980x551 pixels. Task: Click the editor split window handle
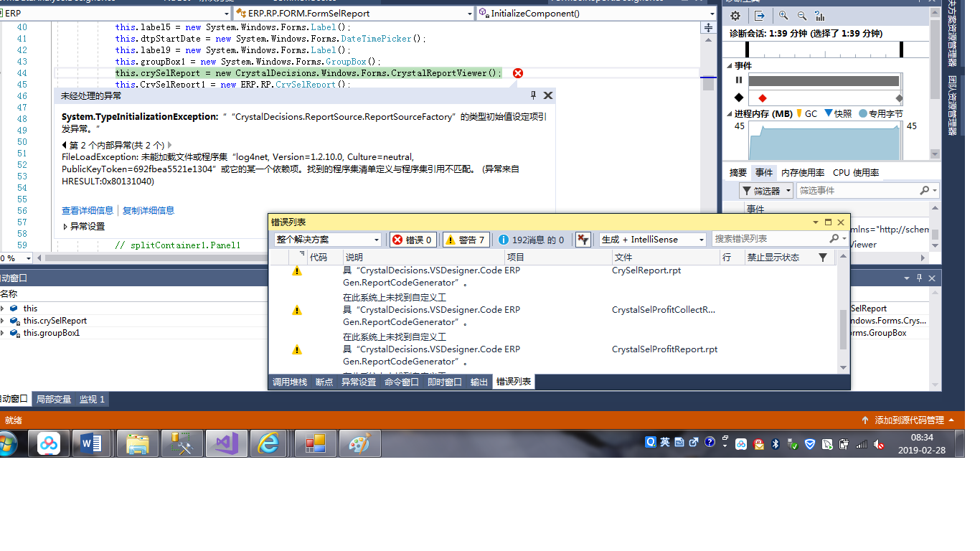click(708, 28)
